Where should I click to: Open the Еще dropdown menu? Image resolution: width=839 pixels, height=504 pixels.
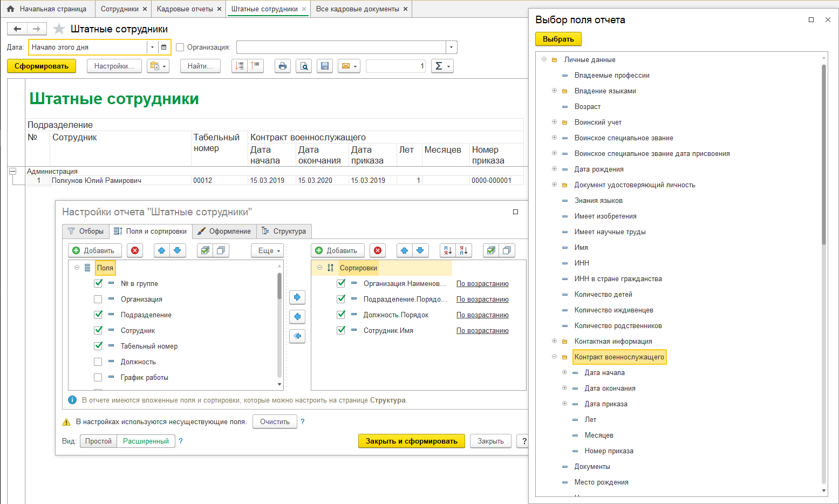coord(268,250)
